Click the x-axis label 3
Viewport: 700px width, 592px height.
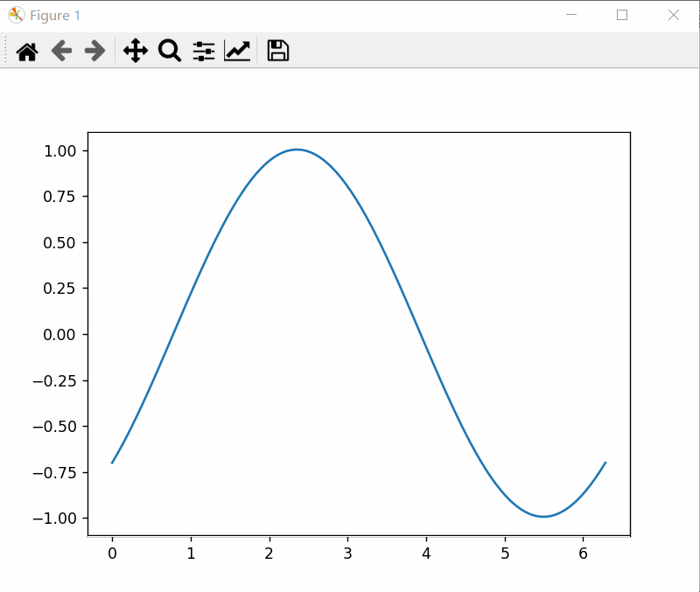tap(347, 554)
